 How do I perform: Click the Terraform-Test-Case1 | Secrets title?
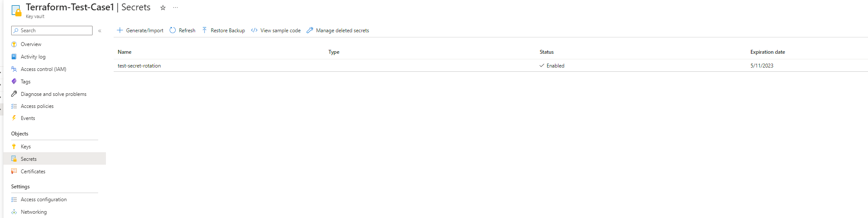[x=88, y=7]
